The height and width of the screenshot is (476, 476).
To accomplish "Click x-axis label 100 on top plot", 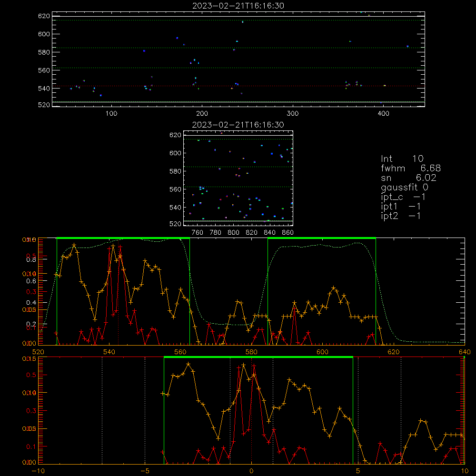I will point(111,114).
